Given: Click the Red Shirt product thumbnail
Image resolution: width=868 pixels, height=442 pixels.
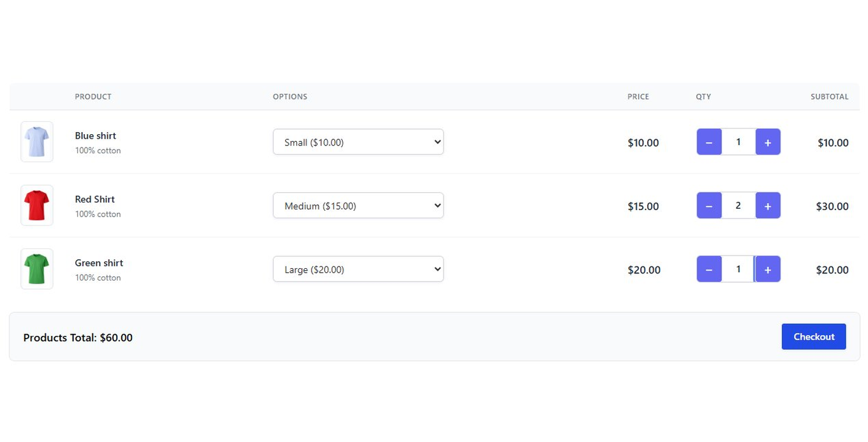Looking at the screenshot, I should 37,206.
